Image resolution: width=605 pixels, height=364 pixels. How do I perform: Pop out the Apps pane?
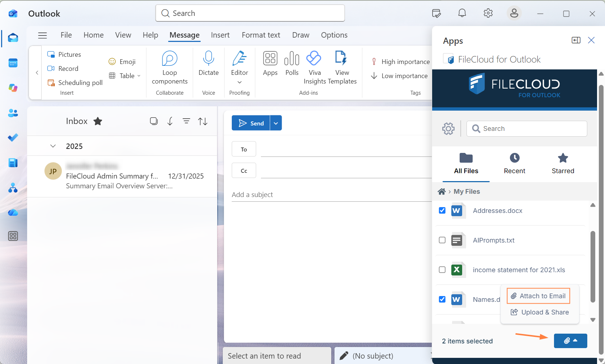tap(576, 40)
